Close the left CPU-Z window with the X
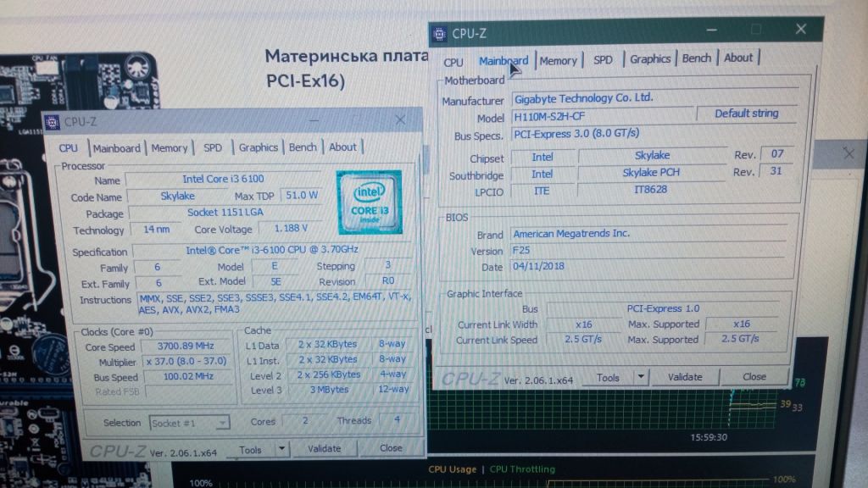The image size is (868, 488). pos(400,120)
